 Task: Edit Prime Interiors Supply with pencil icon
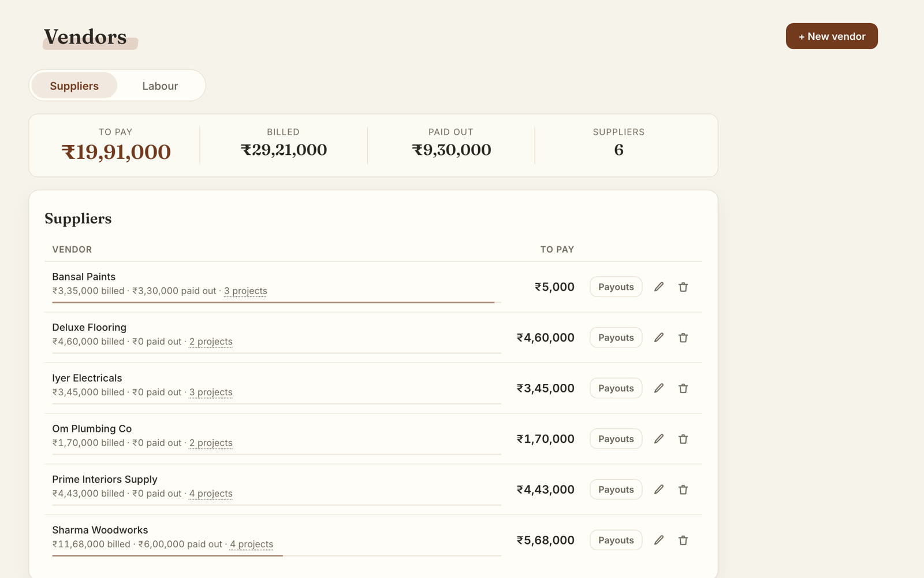[x=659, y=490]
